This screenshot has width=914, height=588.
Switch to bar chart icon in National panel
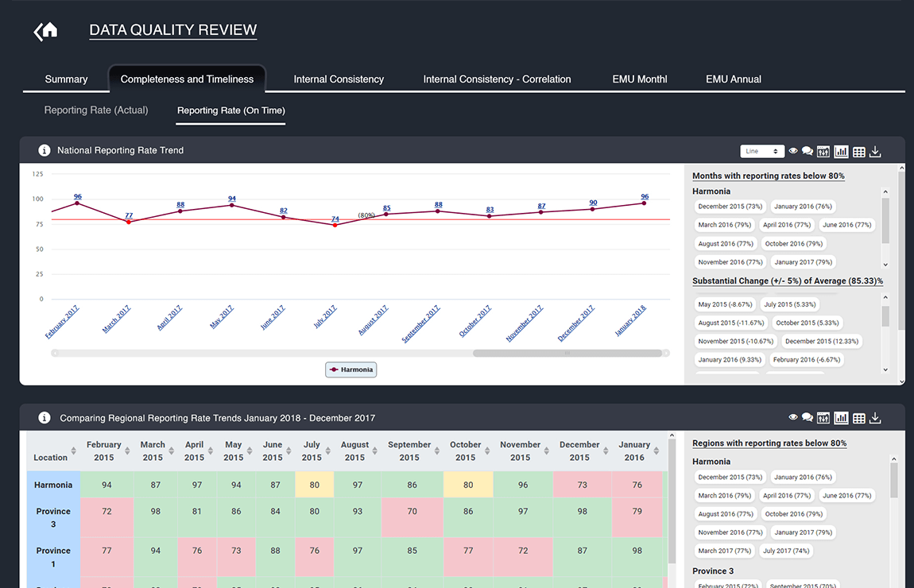[841, 152]
